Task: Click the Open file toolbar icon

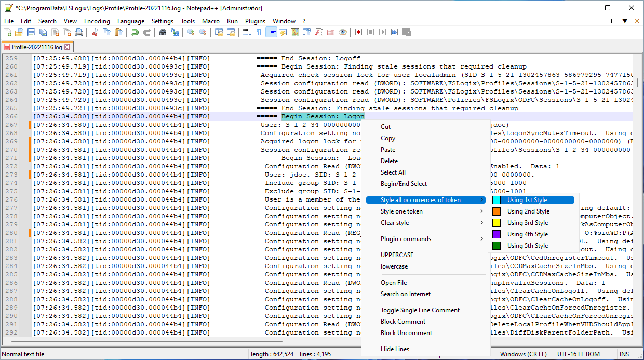Action: click(19, 32)
